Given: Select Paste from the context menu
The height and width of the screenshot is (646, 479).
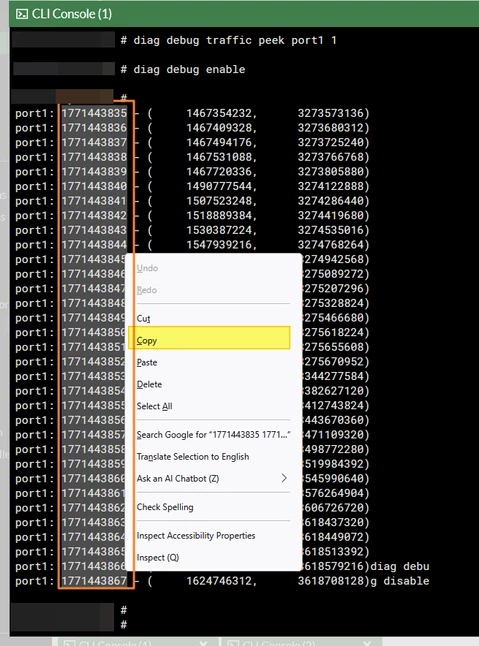Looking at the screenshot, I should 147,363.
